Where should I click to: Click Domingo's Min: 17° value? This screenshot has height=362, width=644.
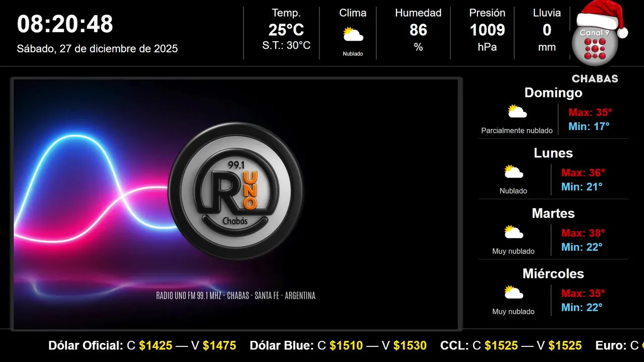pos(589,126)
